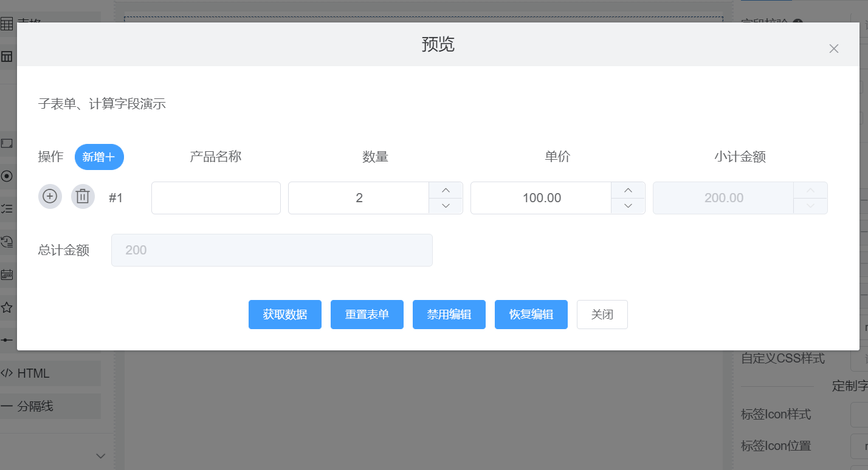Select the star rating component icon

click(7, 307)
